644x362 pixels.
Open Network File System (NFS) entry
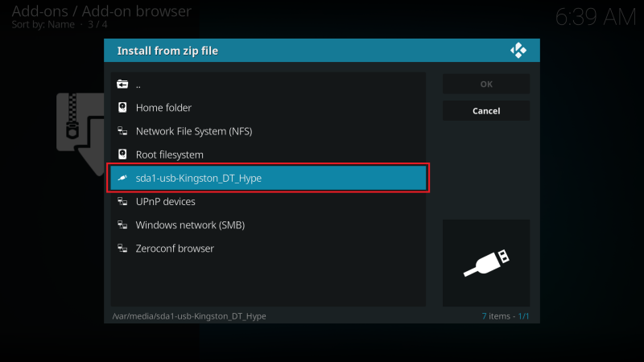tap(268, 131)
